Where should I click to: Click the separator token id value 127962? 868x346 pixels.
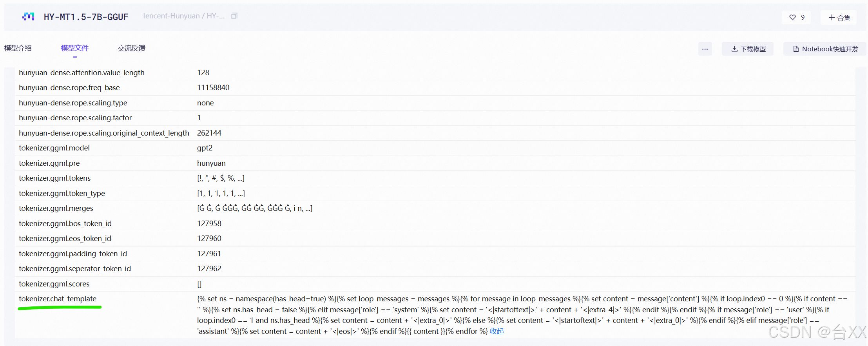[209, 268]
